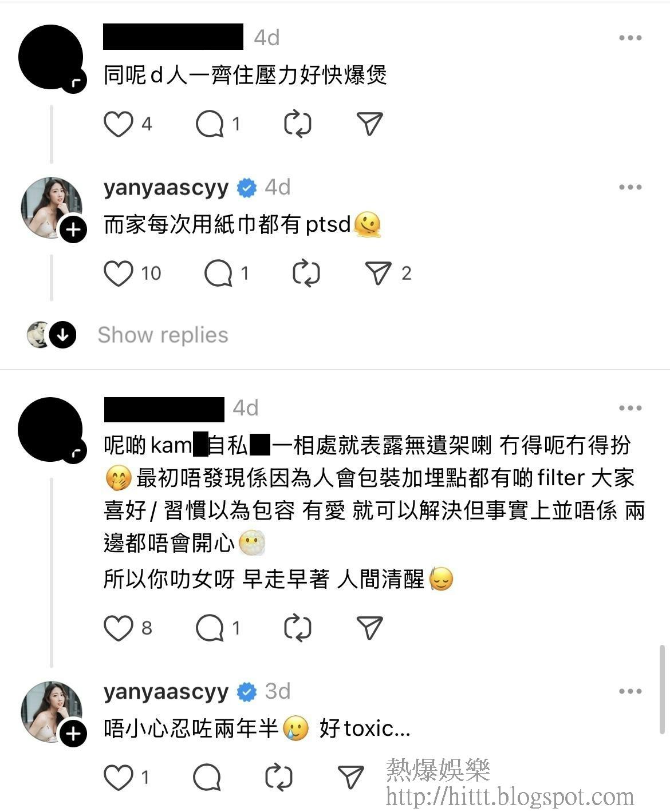
Task: Repost yanyaascyy's ptsd comment
Action: pyautogui.click(x=306, y=273)
